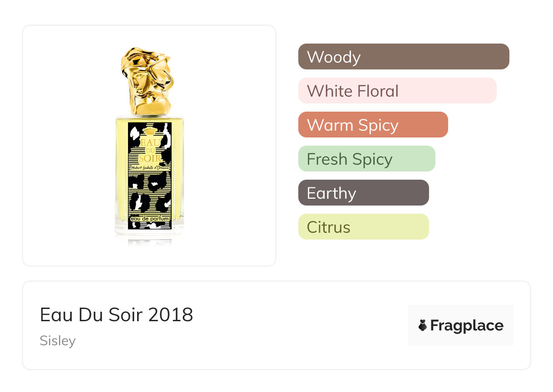Viewport: 553px width, 392px height.
Task: Select the White Floral accord bar
Action: [x=397, y=91]
